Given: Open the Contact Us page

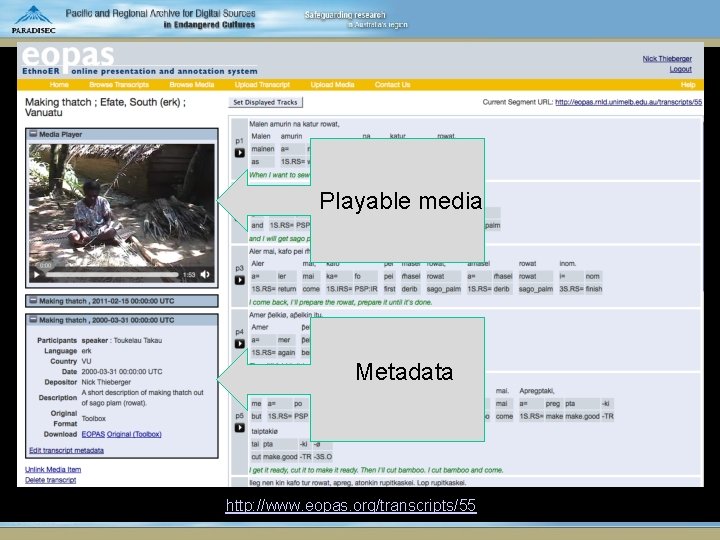Looking at the screenshot, I should click(393, 84).
